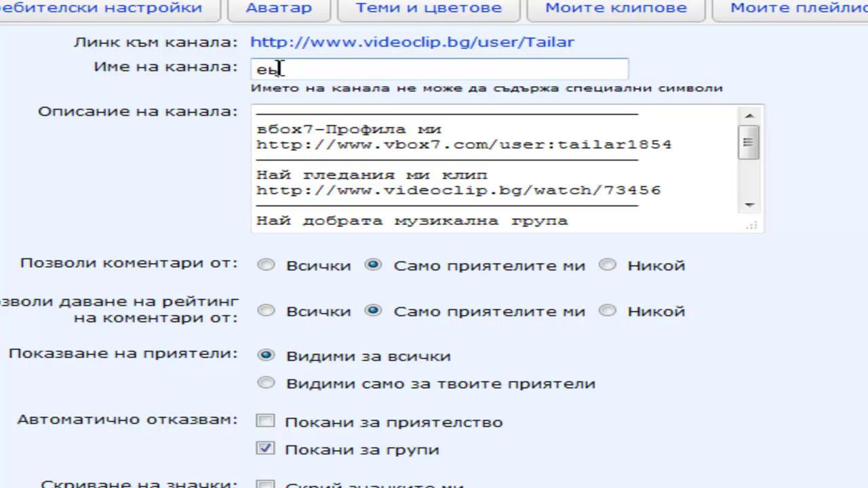Choose Никой for allowing comments
Screen dimensions: 868x488
pos(608,265)
